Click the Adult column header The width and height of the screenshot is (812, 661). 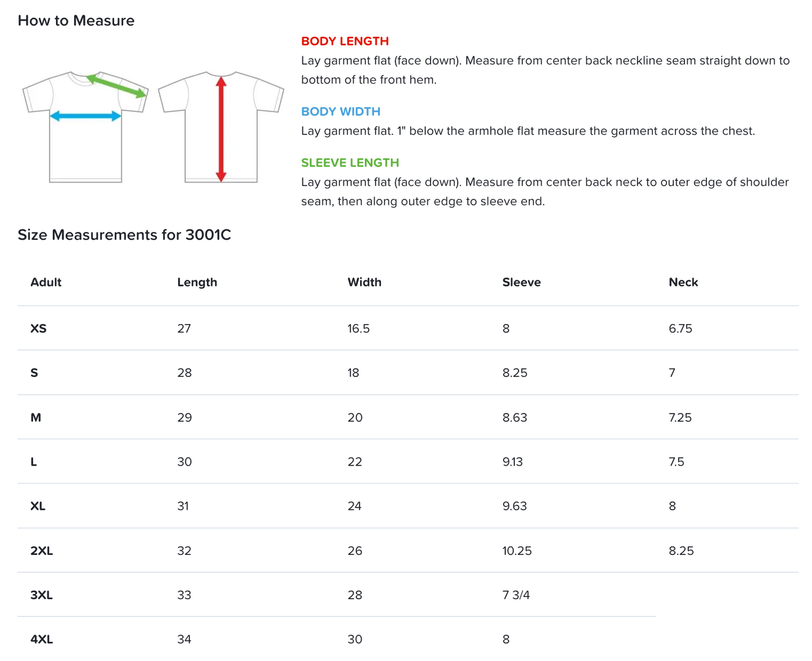pyautogui.click(x=46, y=282)
